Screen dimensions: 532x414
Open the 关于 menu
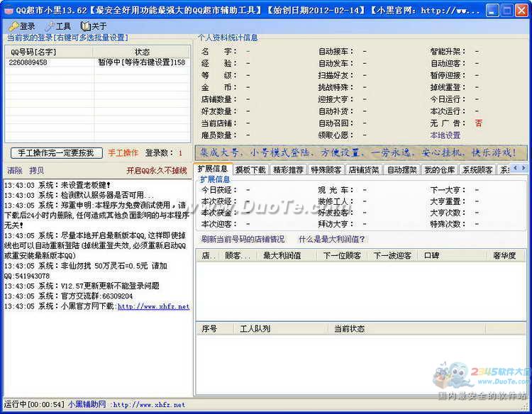coord(94,26)
